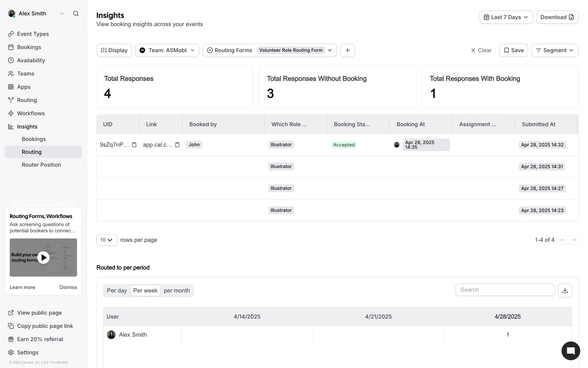Viewport: 588px width, 368px height.
Task: Go to next page arrow
Action: [574, 240]
